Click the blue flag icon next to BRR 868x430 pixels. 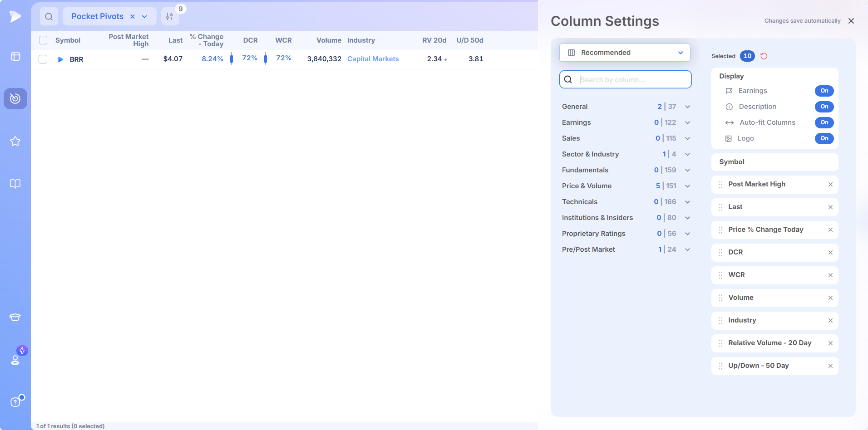tap(60, 59)
